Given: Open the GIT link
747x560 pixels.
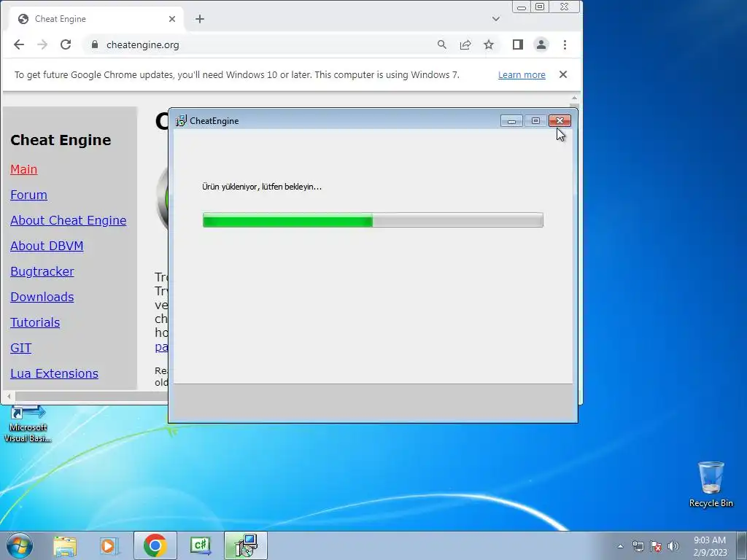Looking at the screenshot, I should (x=21, y=348).
